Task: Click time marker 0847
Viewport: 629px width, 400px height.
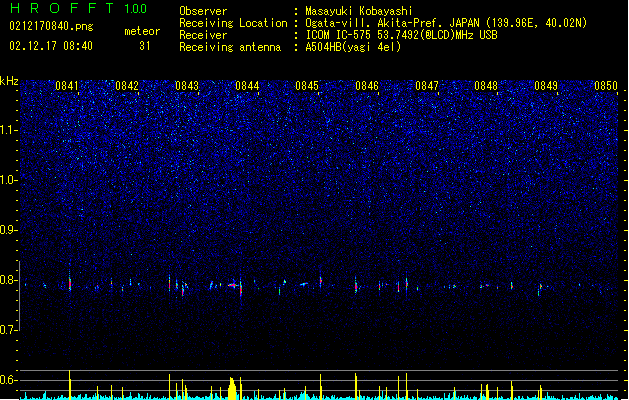Action: [427, 86]
